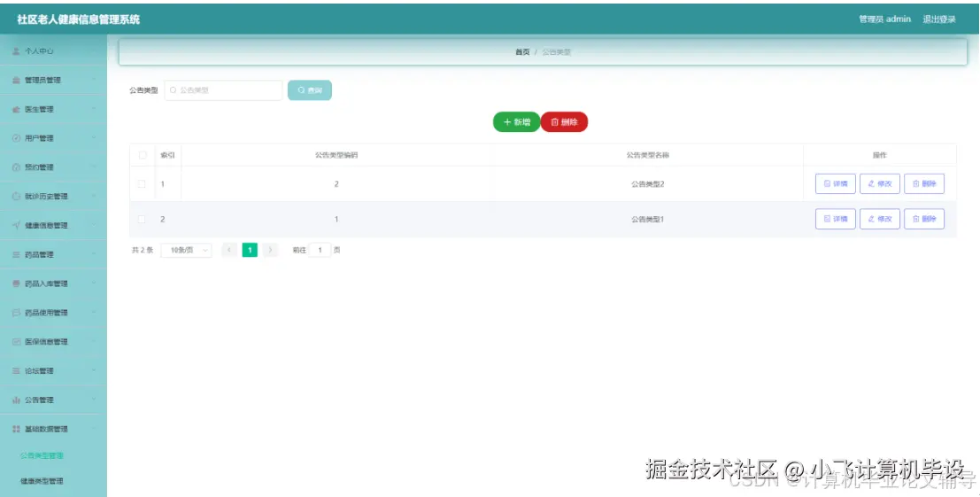
Task: Click the 医生管理 sidebar icon
Action: click(x=16, y=109)
